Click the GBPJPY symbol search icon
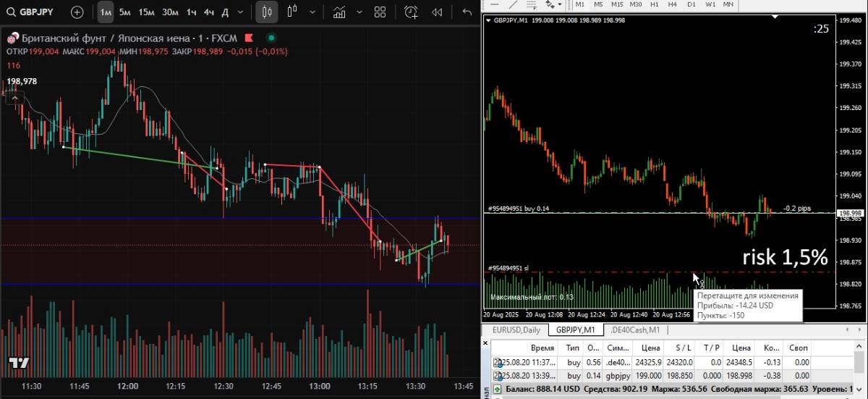The height and width of the screenshot is (399, 868). pyautogui.click(x=11, y=12)
